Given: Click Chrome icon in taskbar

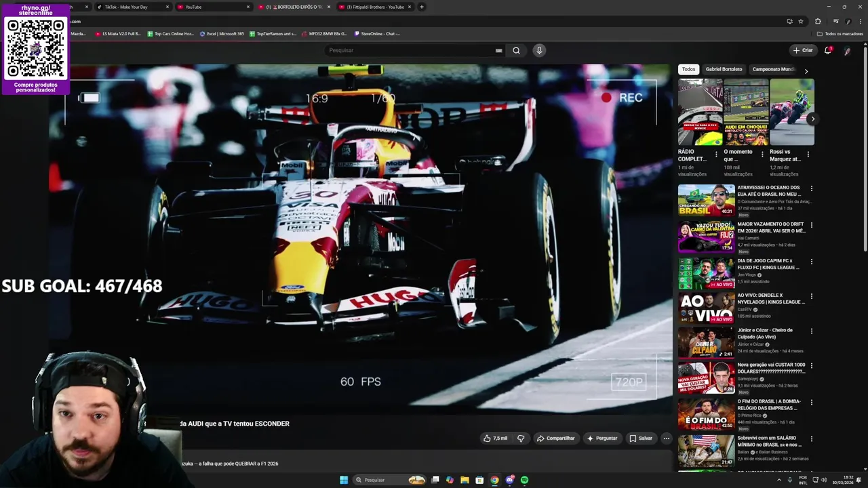Looking at the screenshot, I should (x=494, y=480).
